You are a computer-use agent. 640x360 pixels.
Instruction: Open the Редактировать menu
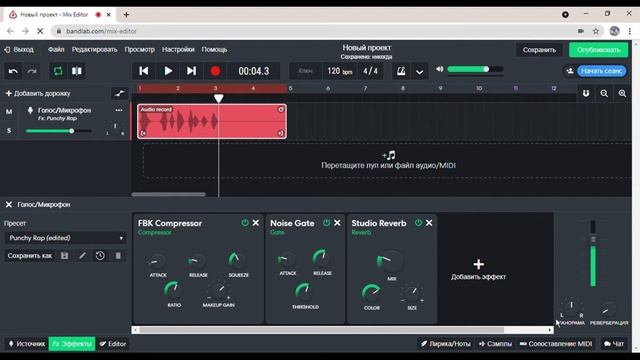pyautogui.click(x=94, y=49)
